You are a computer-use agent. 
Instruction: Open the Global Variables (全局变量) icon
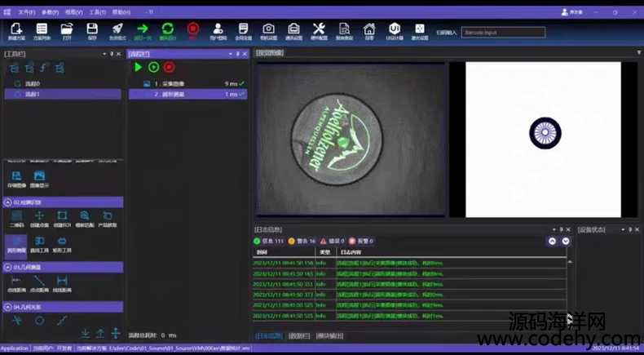243,31
